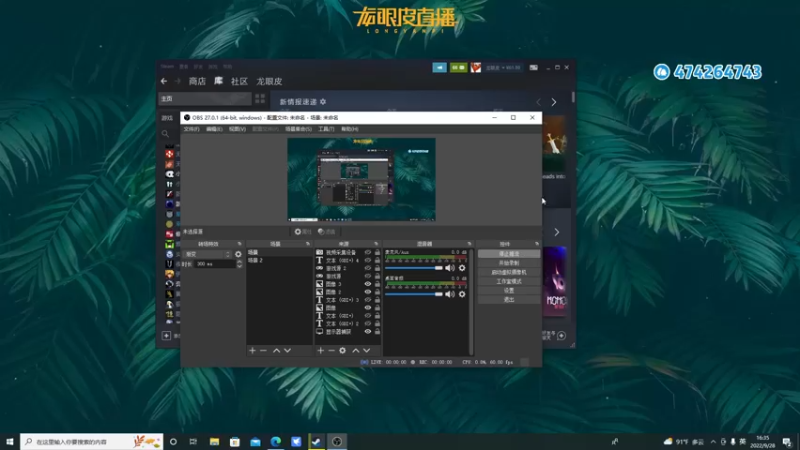Open Microsoft Edge from the taskbar
Image resolution: width=800 pixels, height=450 pixels.
(x=276, y=441)
